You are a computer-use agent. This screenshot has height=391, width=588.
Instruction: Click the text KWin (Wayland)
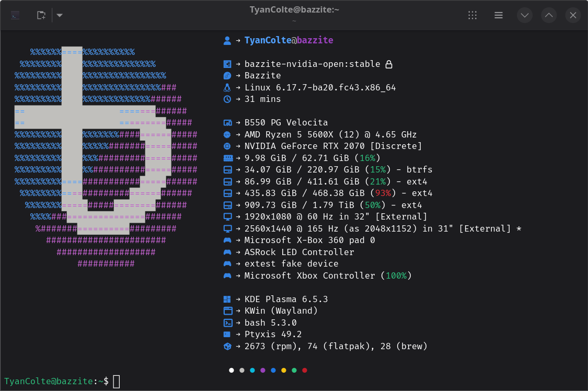(x=281, y=311)
